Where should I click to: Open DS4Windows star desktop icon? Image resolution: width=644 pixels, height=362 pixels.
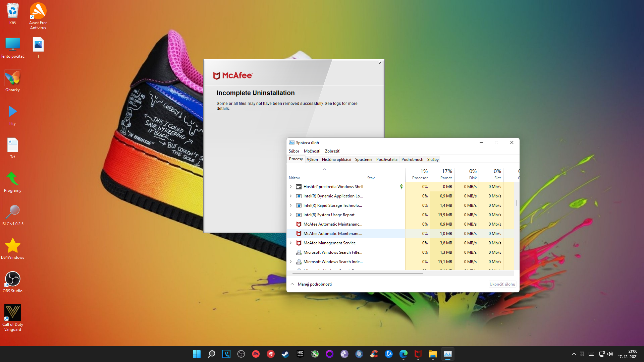click(12, 248)
